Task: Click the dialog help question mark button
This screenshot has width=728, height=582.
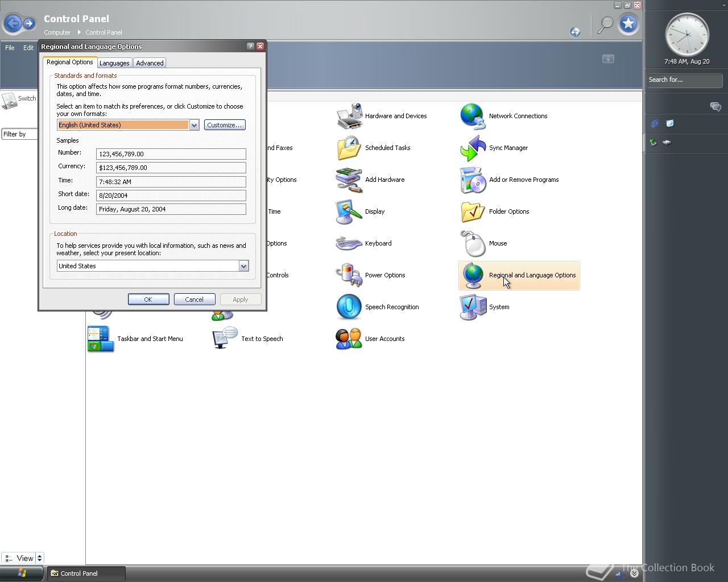Action: 250,46
